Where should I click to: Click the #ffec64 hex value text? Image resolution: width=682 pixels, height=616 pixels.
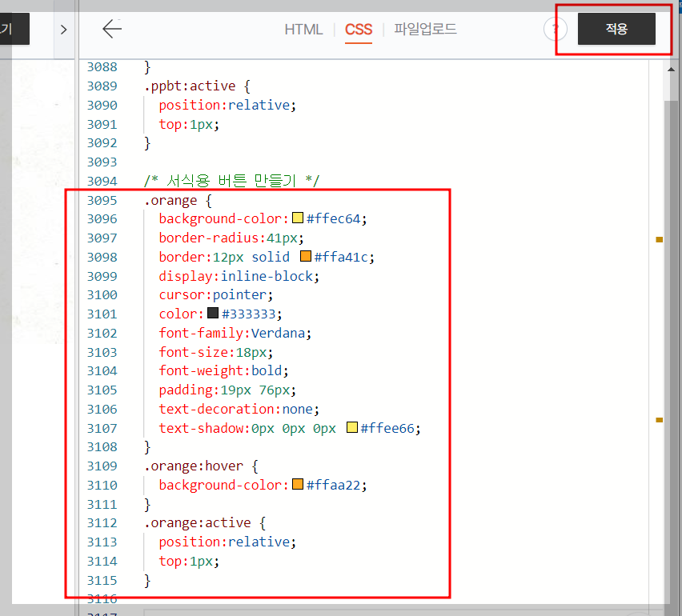coord(334,218)
